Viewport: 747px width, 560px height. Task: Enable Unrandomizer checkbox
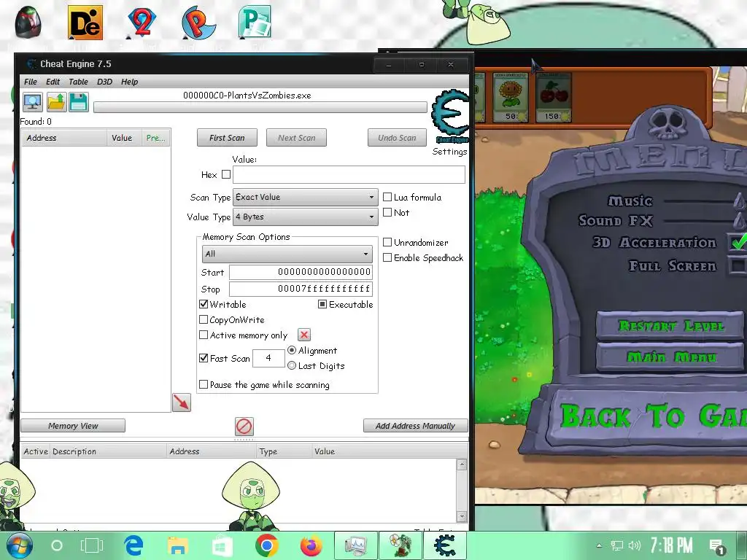click(387, 242)
